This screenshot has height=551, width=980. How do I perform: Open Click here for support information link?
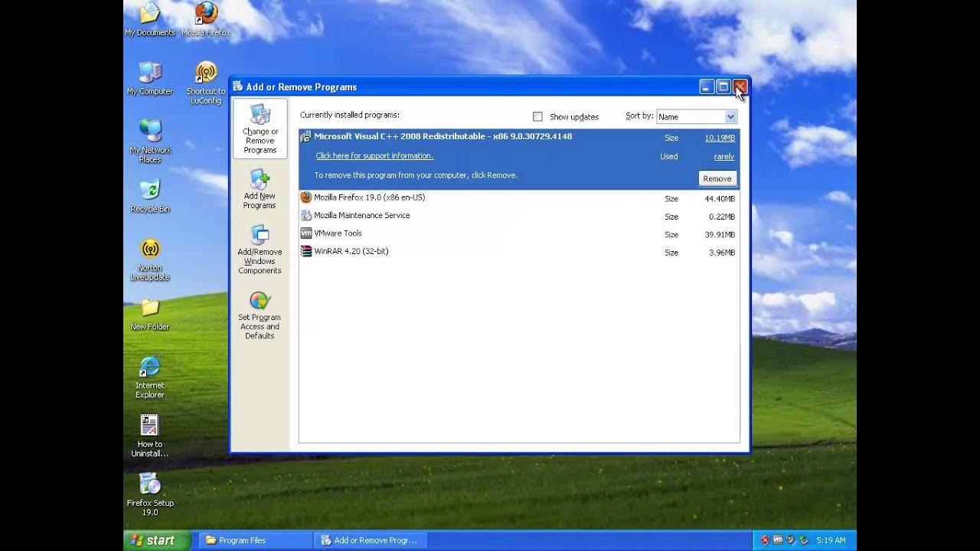[374, 156]
